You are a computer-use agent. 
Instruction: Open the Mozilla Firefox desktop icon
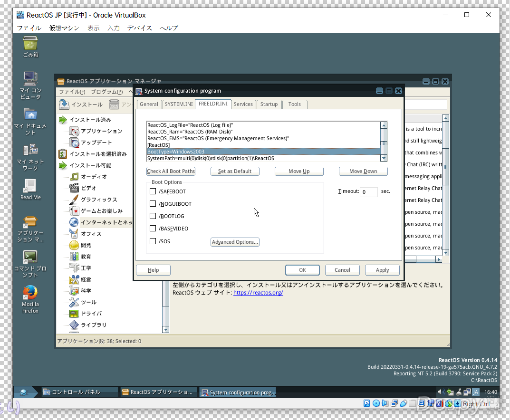(30, 292)
